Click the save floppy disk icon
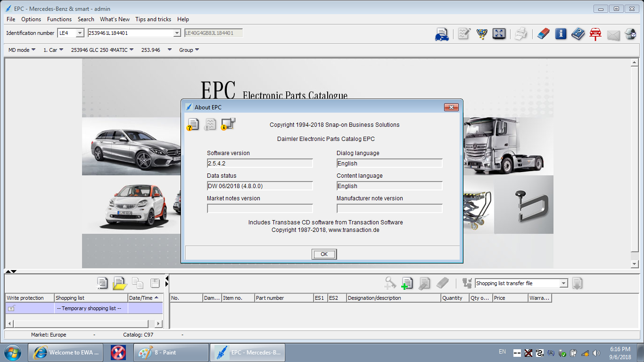 point(155,283)
